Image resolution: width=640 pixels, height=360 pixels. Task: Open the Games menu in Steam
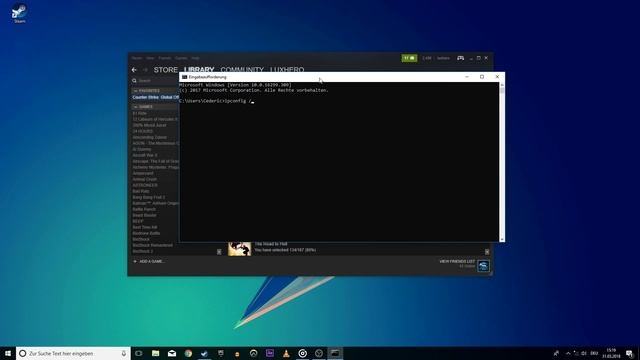pos(181,58)
